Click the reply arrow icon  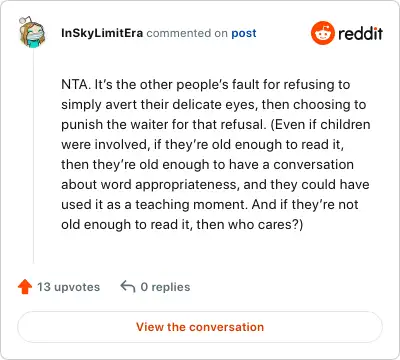coord(128,286)
